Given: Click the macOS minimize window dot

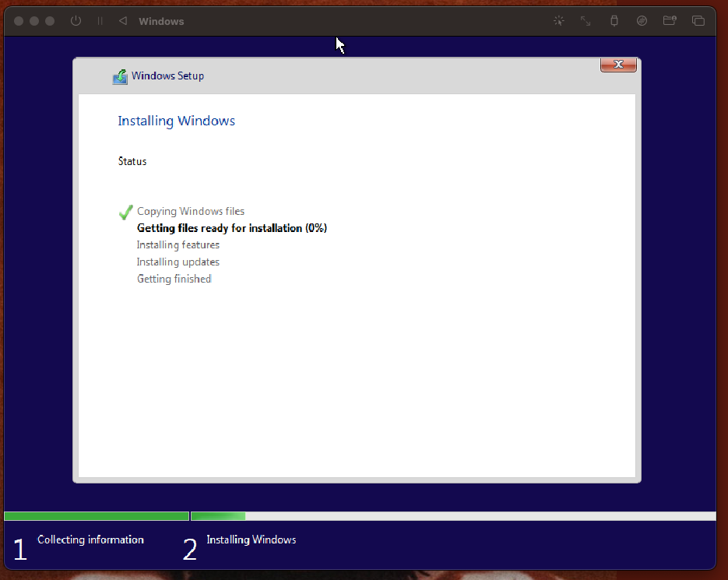Looking at the screenshot, I should coord(34,21).
